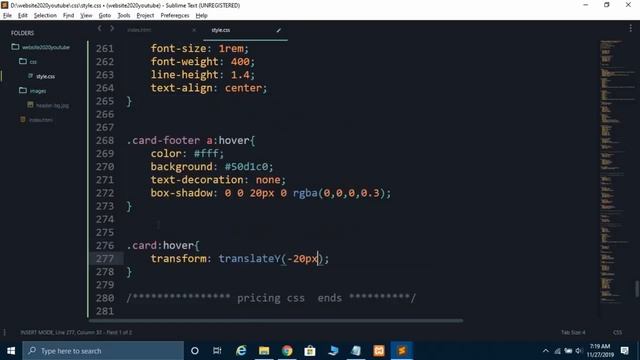Viewport: 640px width, 360px height.
Task: Show hidden system tray icons
Action: click(546, 351)
